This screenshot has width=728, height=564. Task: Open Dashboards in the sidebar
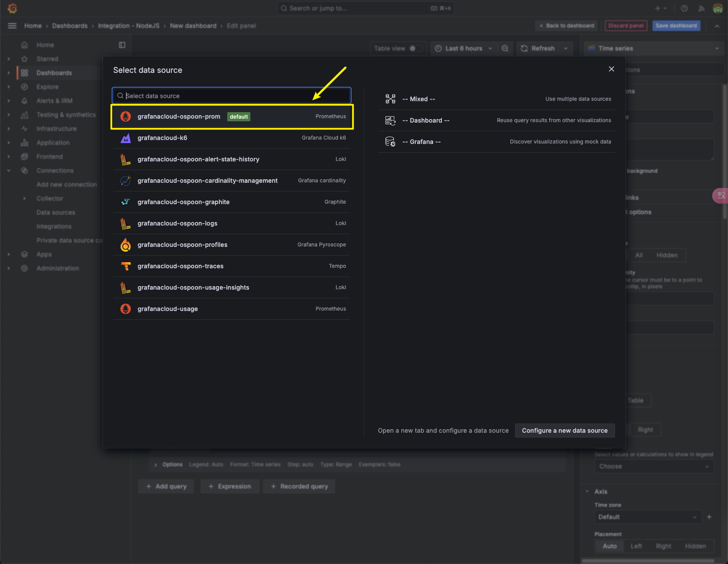(x=54, y=73)
